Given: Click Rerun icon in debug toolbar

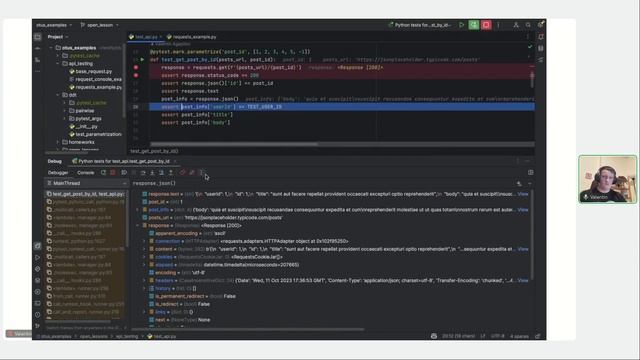Looking at the screenshot, I should point(103,173).
